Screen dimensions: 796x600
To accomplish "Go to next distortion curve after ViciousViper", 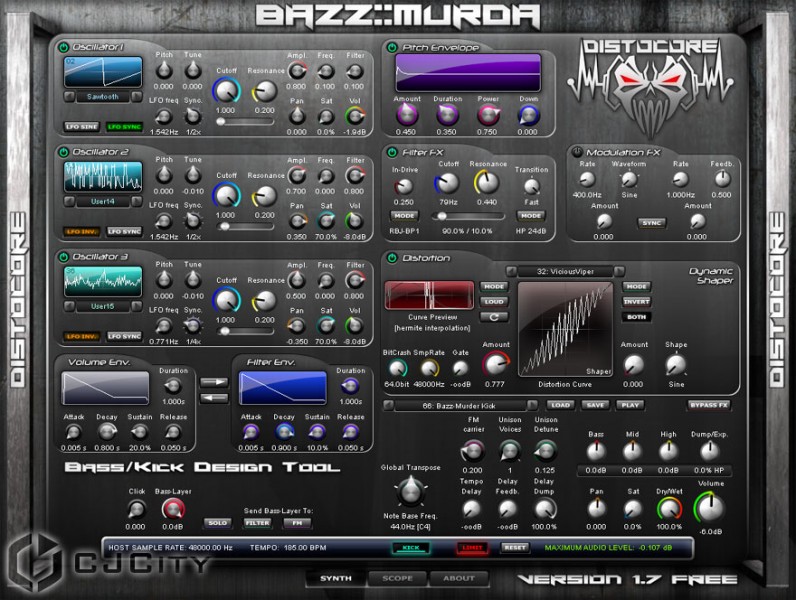I will [x=619, y=272].
